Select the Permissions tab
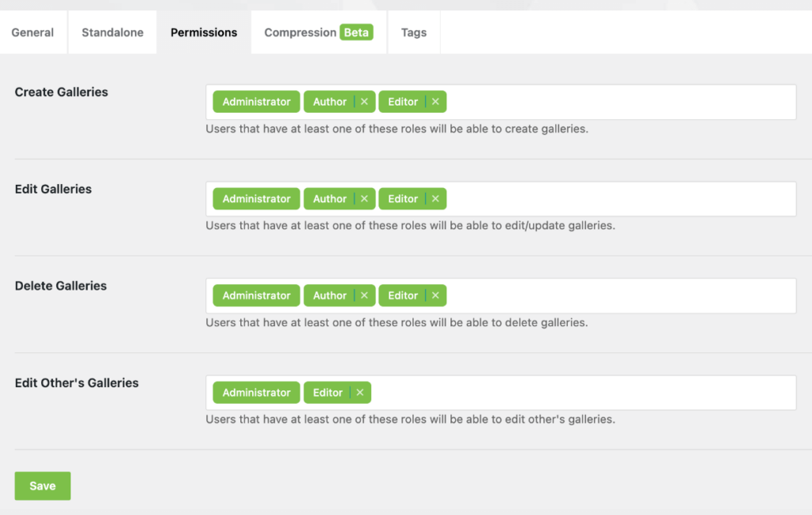812x515 pixels. tap(204, 32)
